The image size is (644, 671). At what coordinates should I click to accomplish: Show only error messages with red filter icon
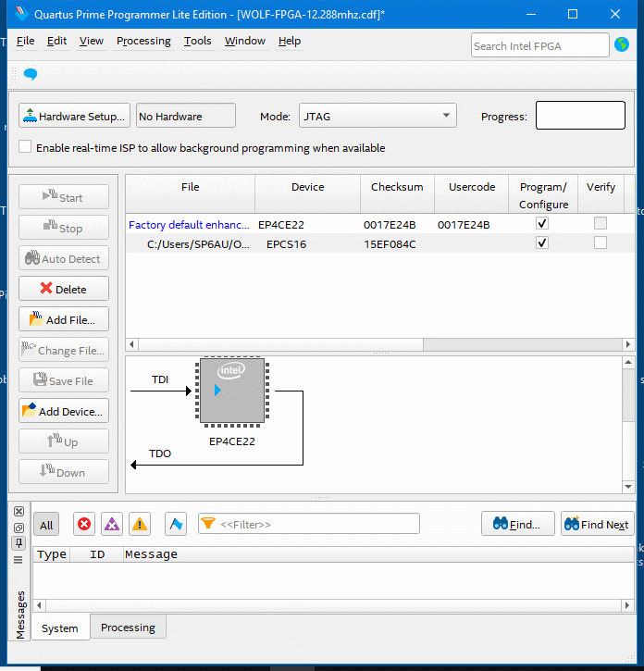(84, 524)
